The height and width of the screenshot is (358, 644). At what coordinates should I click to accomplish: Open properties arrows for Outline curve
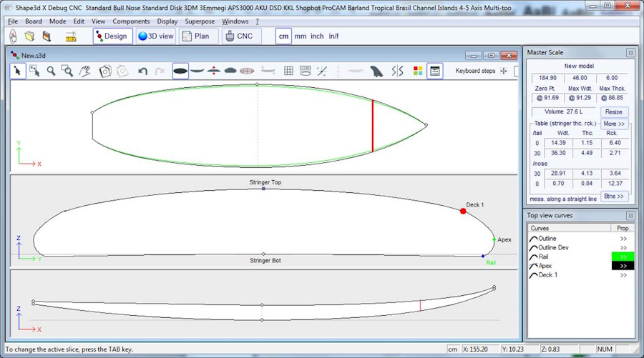tap(623, 239)
